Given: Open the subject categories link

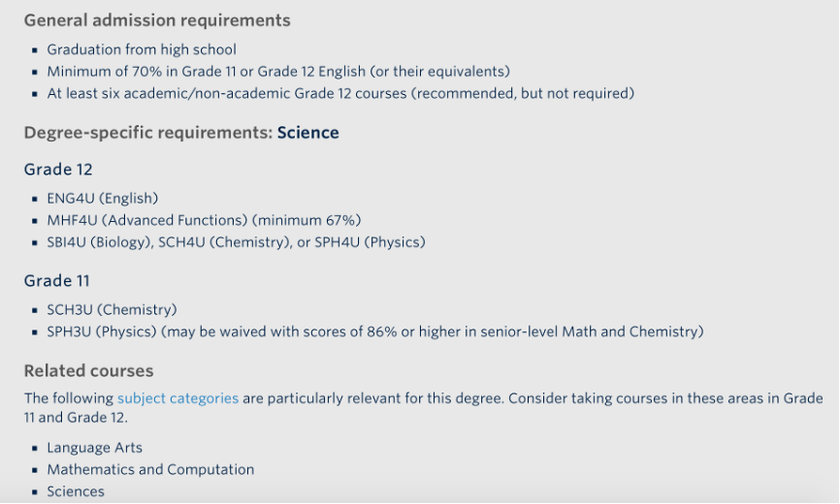Looking at the screenshot, I should (x=178, y=398).
